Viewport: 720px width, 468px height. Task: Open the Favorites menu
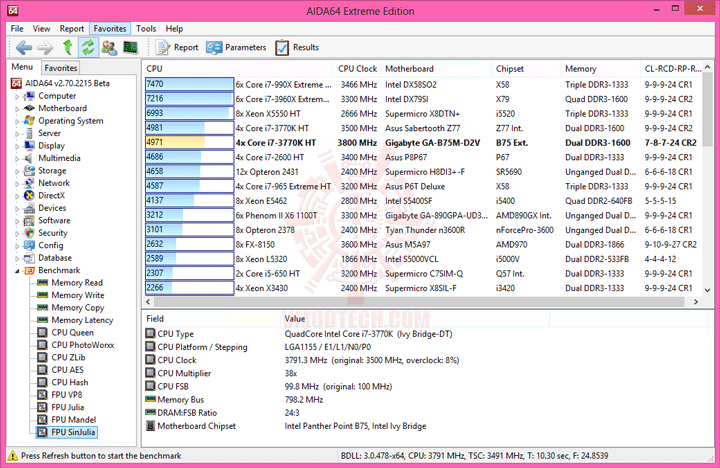click(110, 28)
